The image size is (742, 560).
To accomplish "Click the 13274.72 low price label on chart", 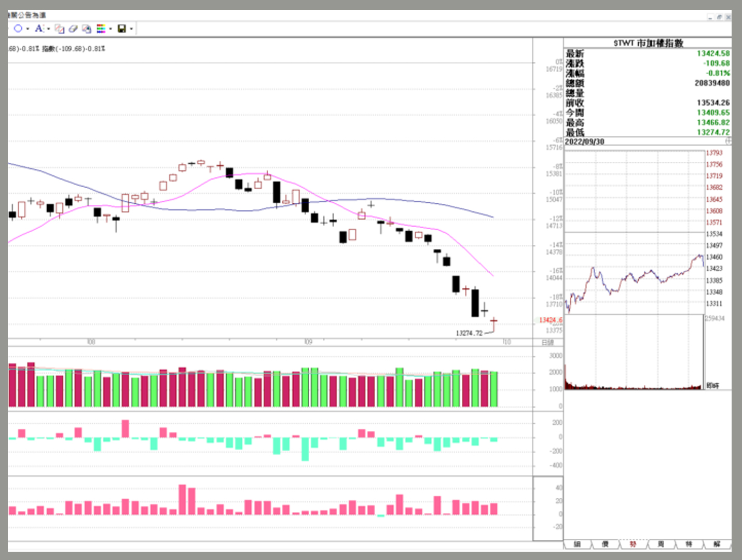I will click(x=469, y=333).
